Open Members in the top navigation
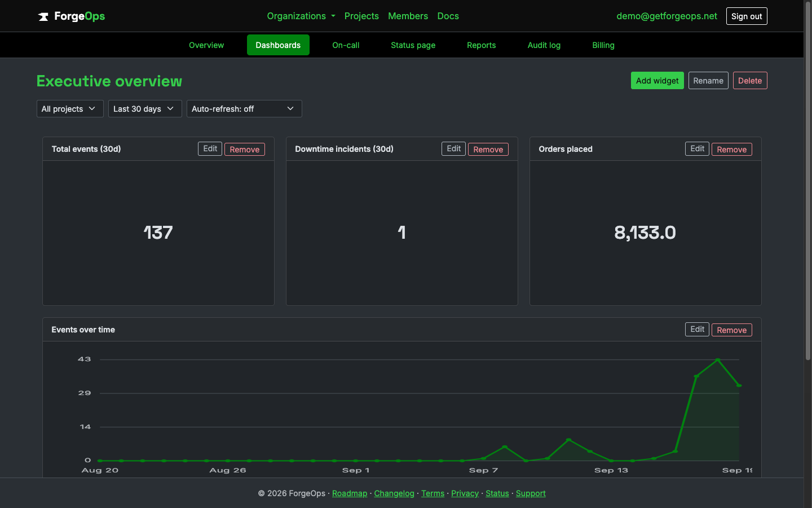Screen dimensions: 812x508 pos(408,16)
